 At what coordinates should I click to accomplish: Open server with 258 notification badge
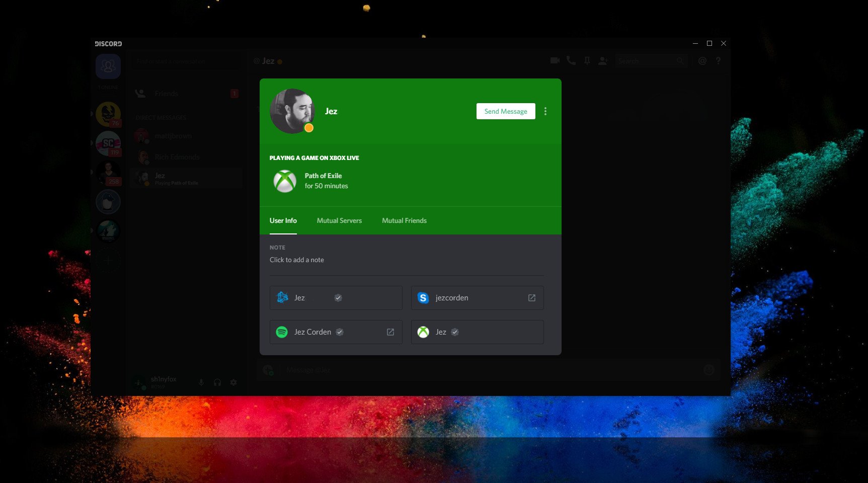click(108, 173)
